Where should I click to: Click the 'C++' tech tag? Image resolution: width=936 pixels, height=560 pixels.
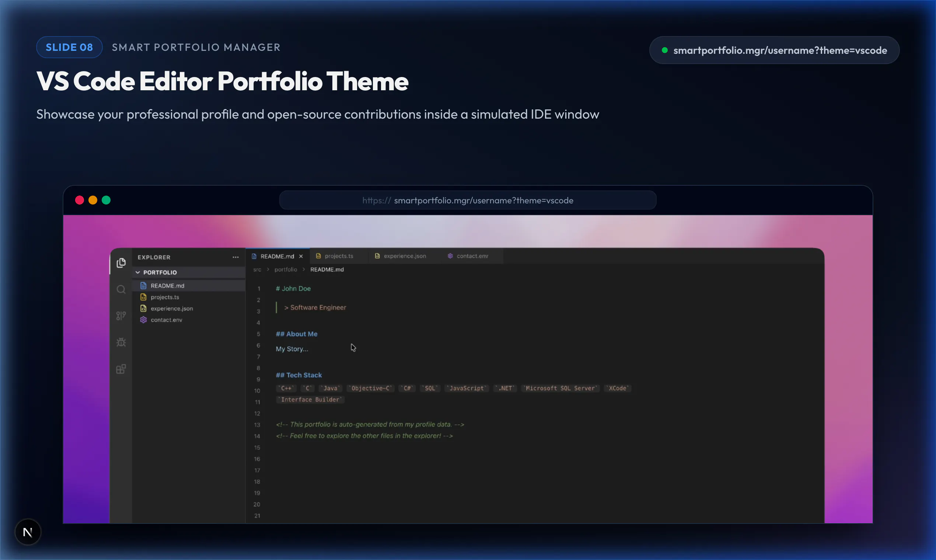286,388
